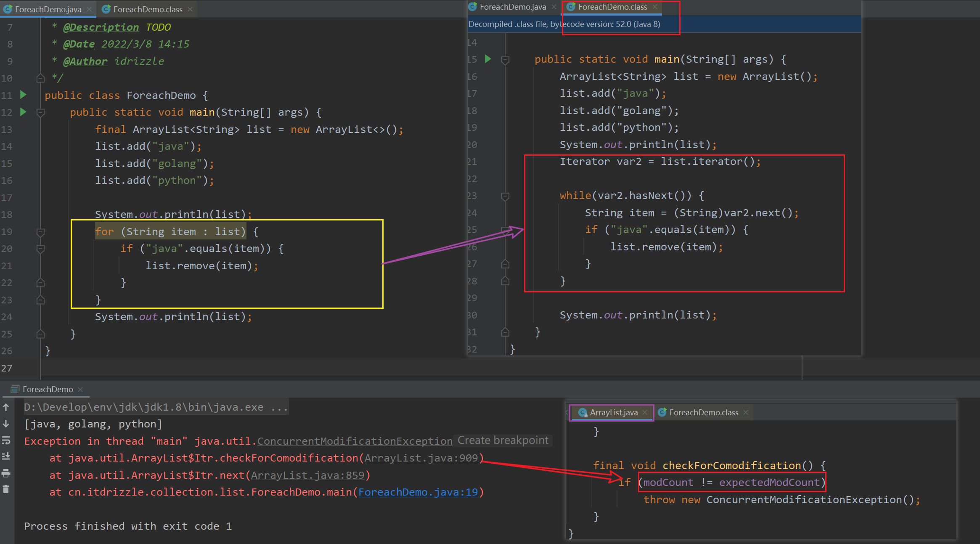Click decompiled class file bytecode version banner

pos(664,24)
